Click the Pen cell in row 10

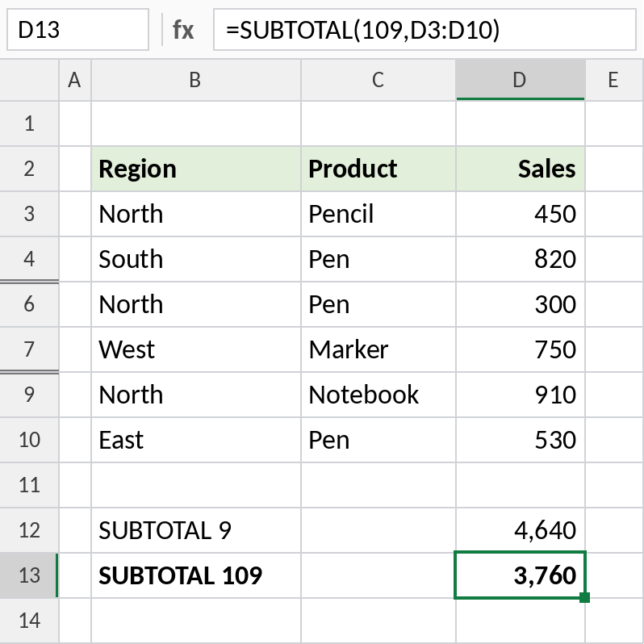click(x=378, y=440)
